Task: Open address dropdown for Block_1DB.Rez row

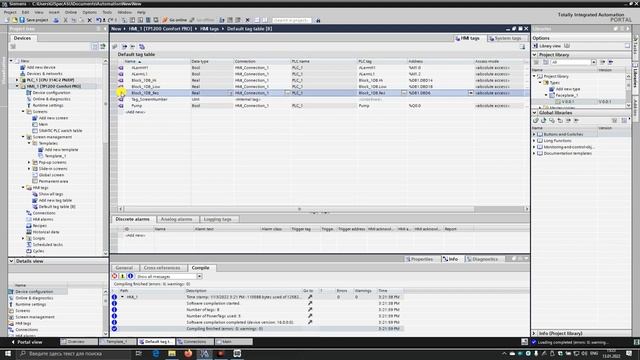Action: pos(470,93)
